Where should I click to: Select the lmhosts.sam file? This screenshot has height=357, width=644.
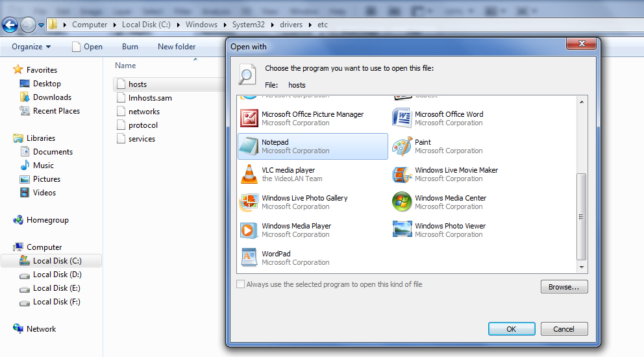150,98
